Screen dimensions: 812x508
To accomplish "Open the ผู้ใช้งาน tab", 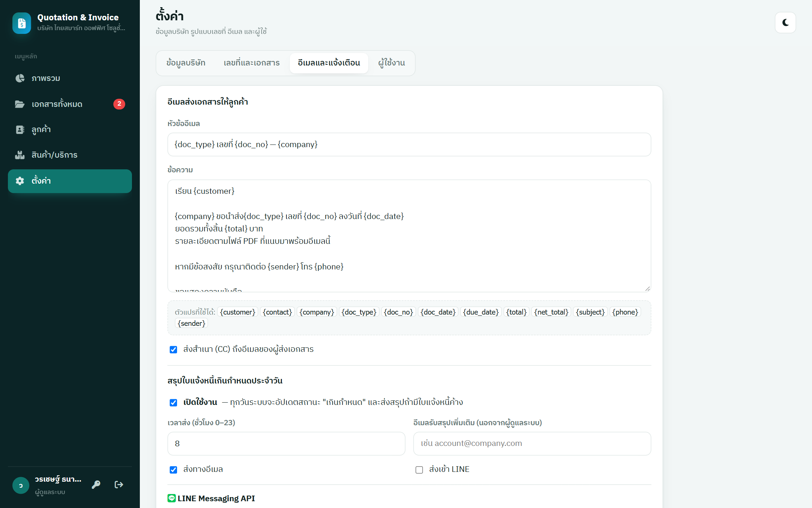I will pyautogui.click(x=391, y=63).
